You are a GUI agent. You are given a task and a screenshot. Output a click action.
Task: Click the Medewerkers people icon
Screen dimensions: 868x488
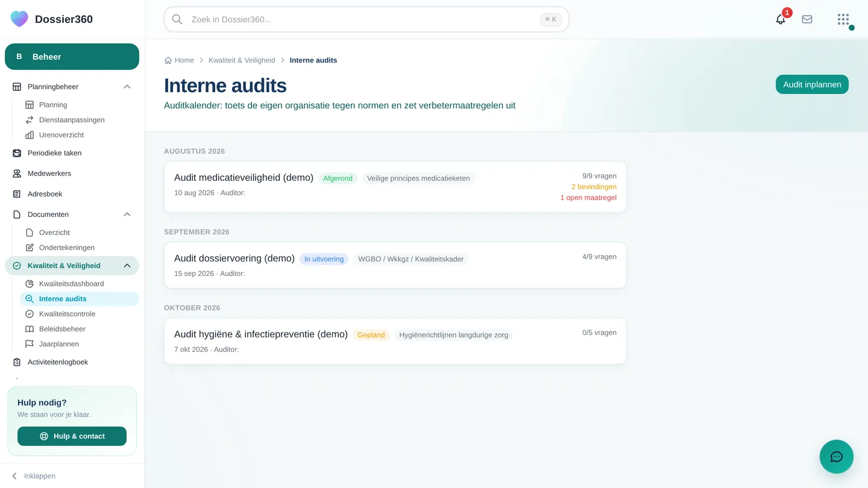pyautogui.click(x=17, y=174)
